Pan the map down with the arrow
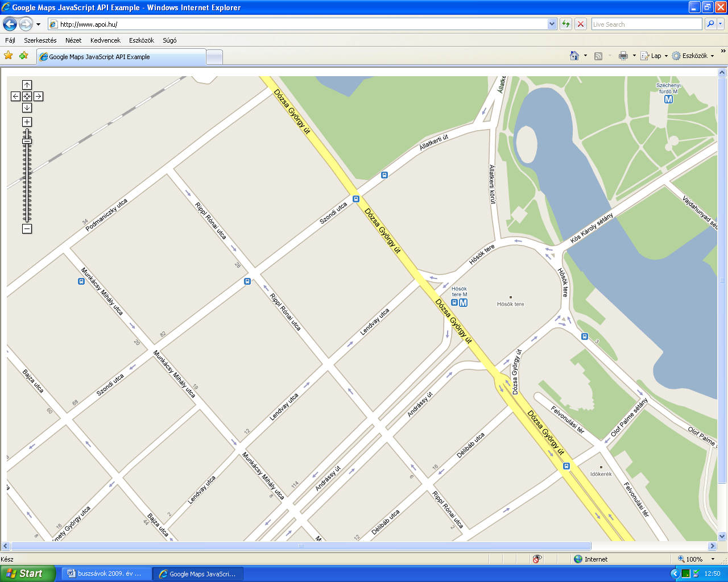The width and height of the screenshot is (728, 582). coord(27,107)
